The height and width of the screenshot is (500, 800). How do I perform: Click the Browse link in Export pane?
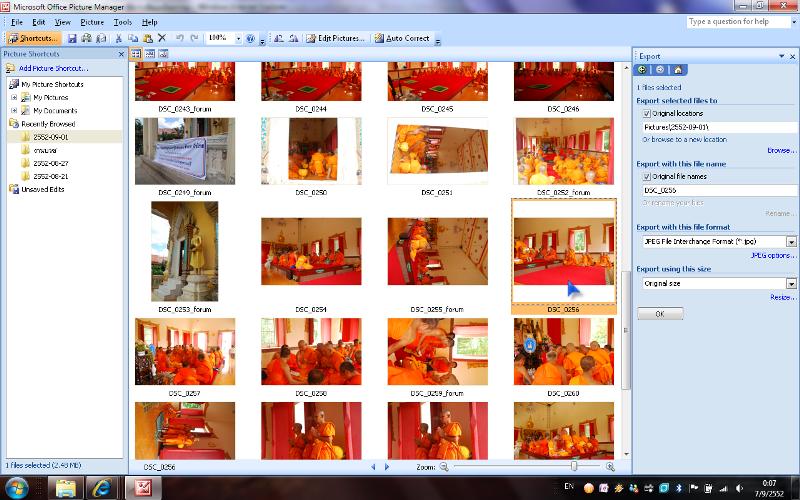pos(781,151)
